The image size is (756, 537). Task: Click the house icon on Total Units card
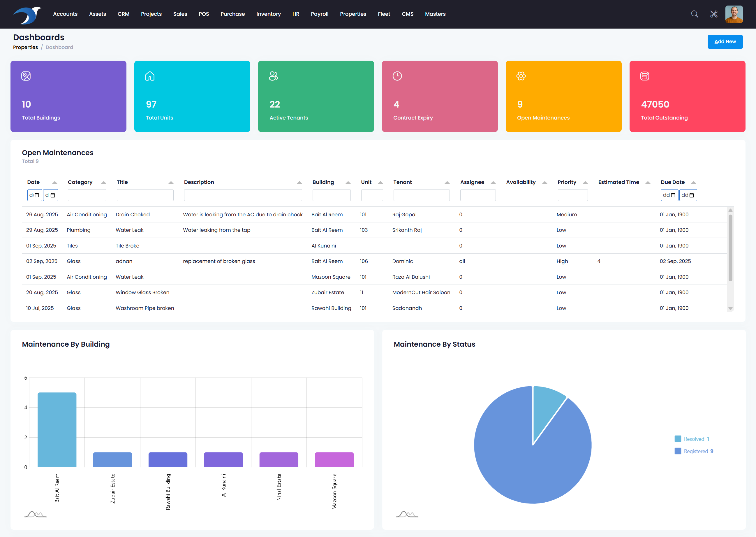pos(150,76)
